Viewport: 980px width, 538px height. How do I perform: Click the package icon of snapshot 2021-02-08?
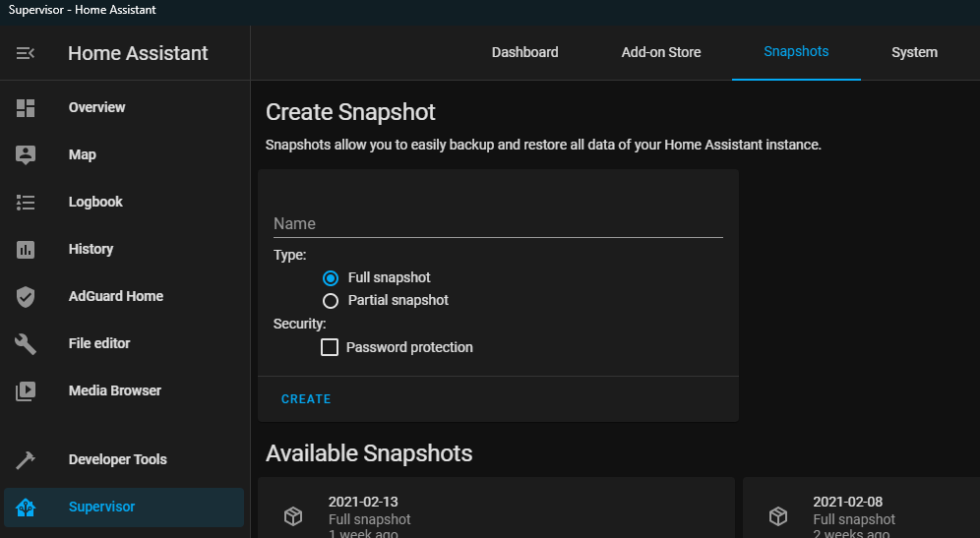778,516
